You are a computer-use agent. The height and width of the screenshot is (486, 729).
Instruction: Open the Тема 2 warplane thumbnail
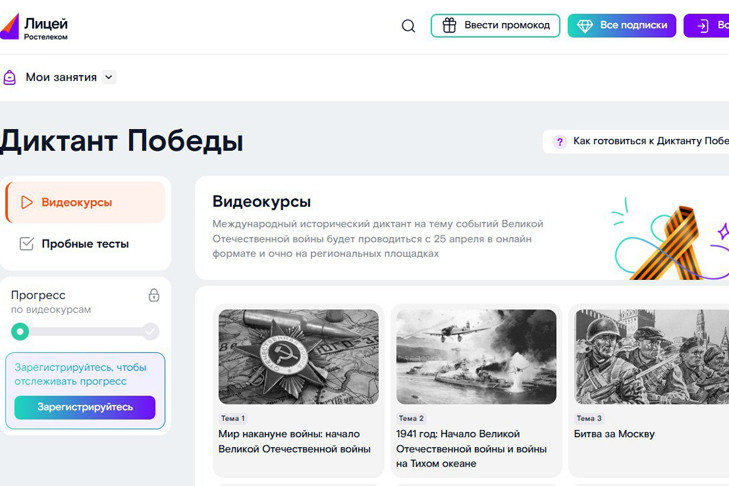476,356
